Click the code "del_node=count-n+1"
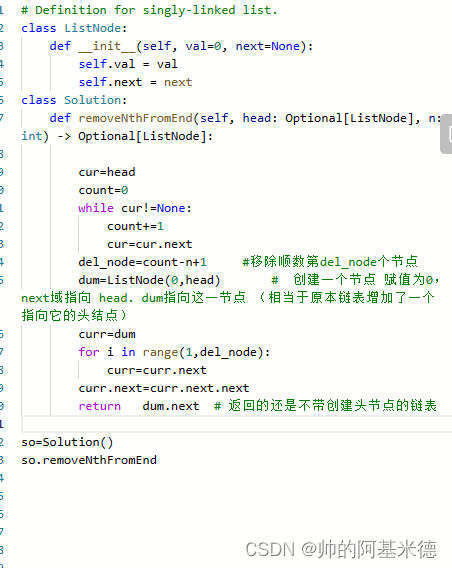The height and width of the screenshot is (568, 452). [142, 262]
